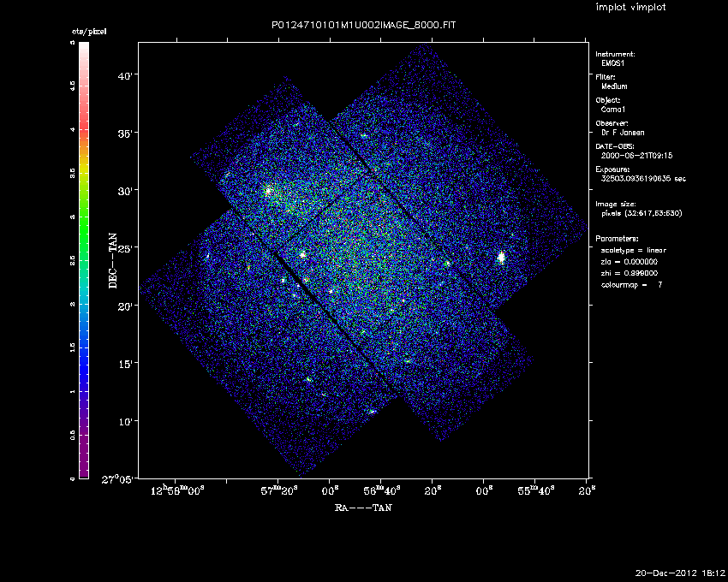Image resolution: width=728 pixels, height=582 pixels.
Task: Click the file title P0124710101M1U002IMAGE_8000.FIT
Action: click(x=363, y=25)
